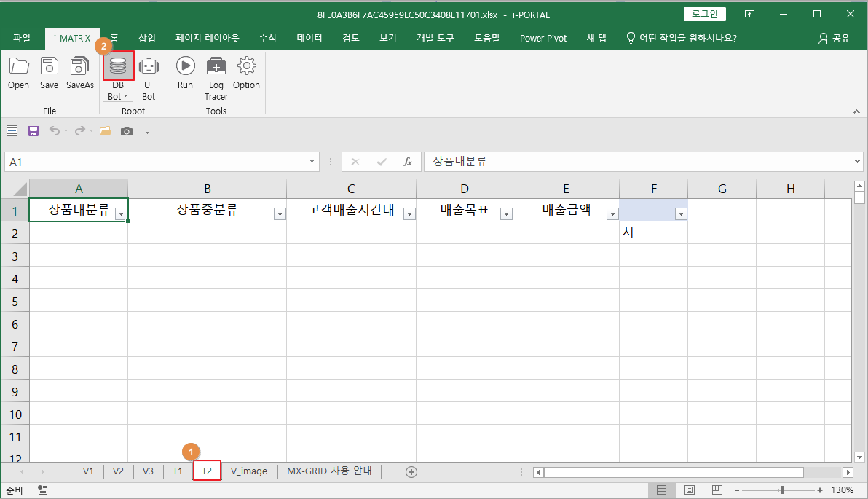Switch to the V_image sheet tab
The image size is (868, 499).
(249, 471)
